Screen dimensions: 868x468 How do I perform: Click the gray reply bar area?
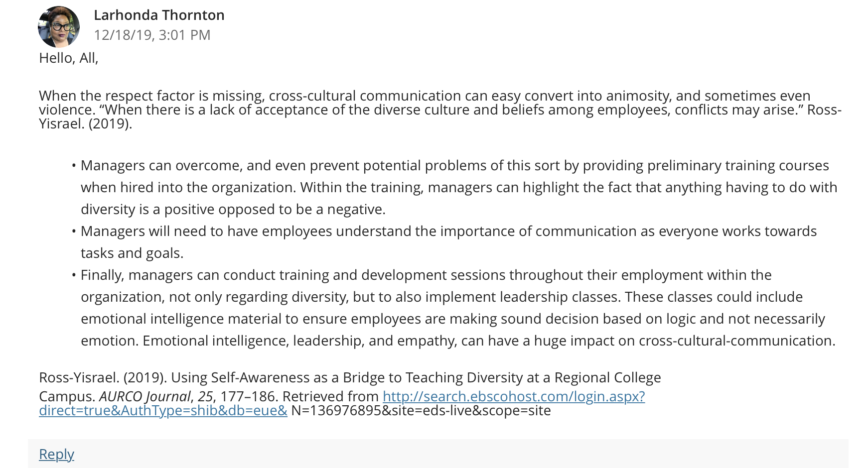(x=438, y=454)
